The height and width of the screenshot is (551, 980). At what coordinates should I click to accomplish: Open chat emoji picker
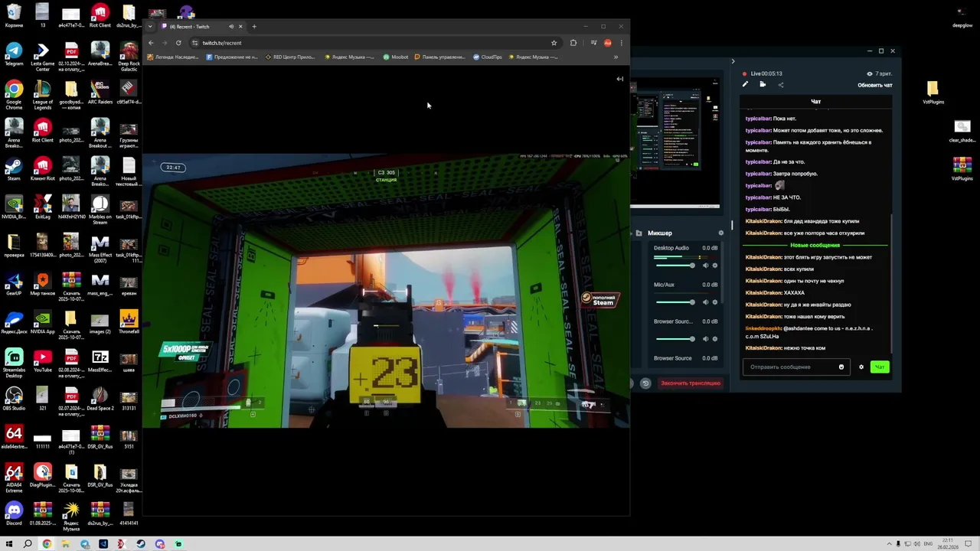[x=841, y=367]
